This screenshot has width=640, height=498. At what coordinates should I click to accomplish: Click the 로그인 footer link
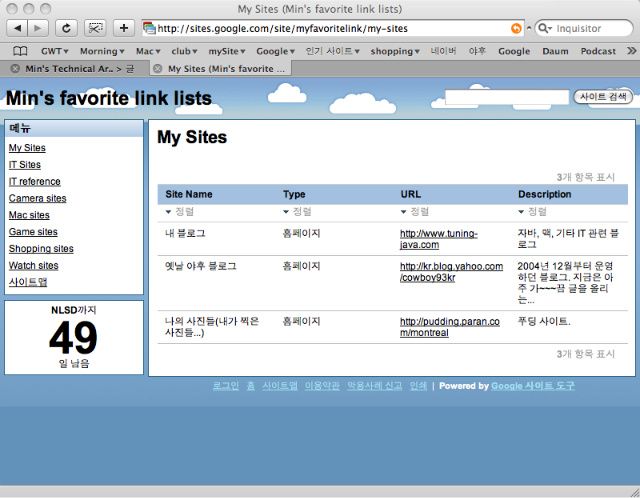point(226,386)
